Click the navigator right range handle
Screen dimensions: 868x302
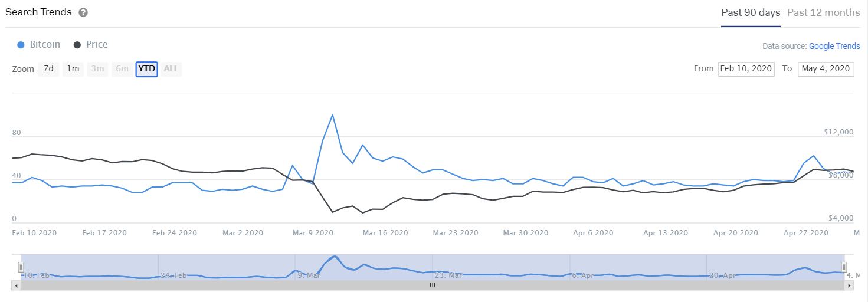(x=844, y=267)
